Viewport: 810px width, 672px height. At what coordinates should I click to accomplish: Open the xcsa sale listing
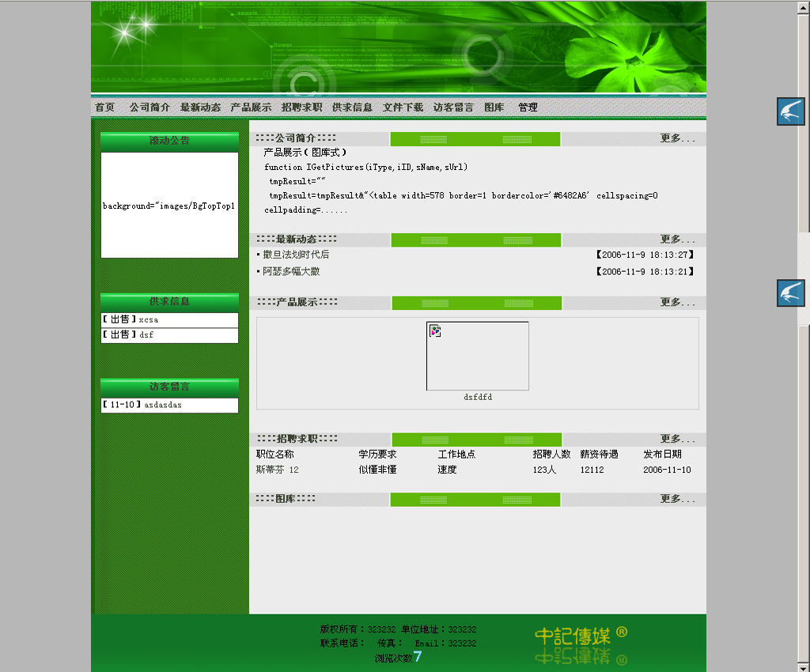pyautogui.click(x=148, y=320)
